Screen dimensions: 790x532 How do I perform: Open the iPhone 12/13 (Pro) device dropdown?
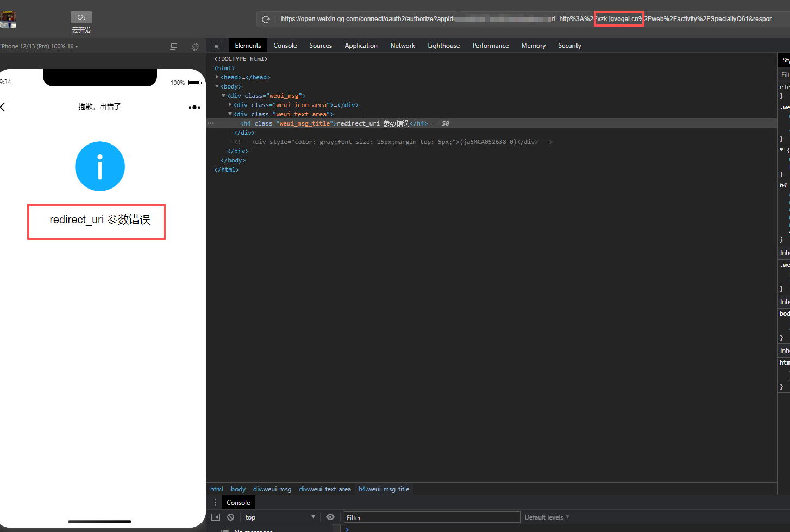(39, 47)
